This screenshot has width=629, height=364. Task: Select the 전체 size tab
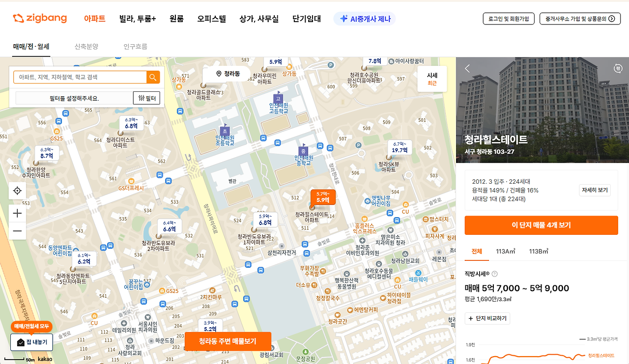[477, 251]
